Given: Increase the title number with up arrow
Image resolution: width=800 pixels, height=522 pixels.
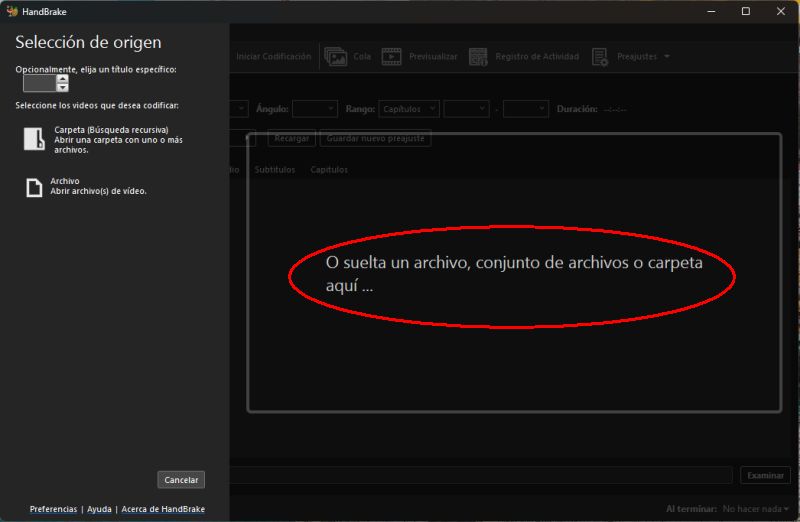Looking at the screenshot, I should tap(62, 79).
